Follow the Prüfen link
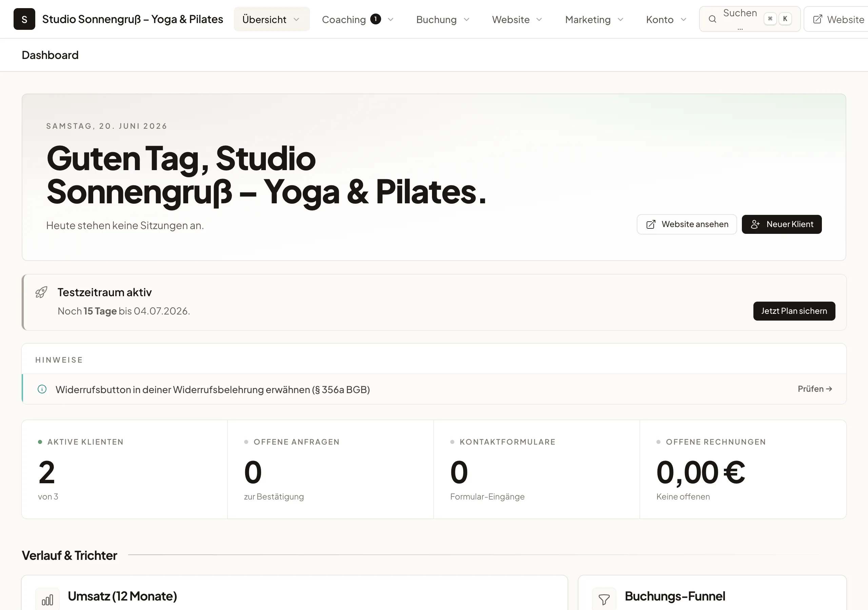Image resolution: width=868 pixels, height=610 pixels. 815,389
